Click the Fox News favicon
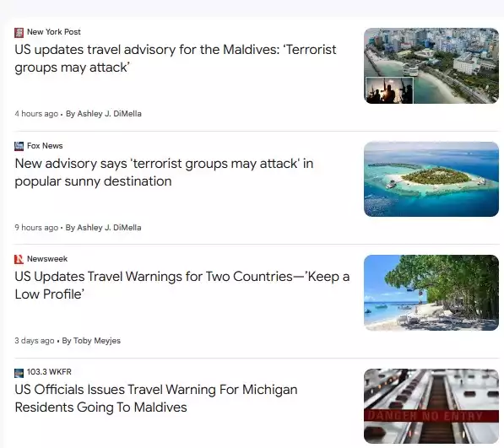Viewport: 504px width, 448px height. point(19,146)
